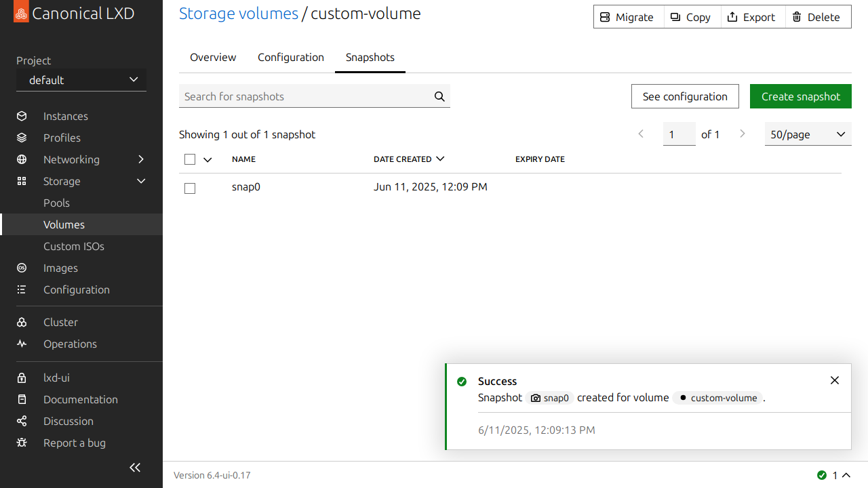Click the Cluster nodes icon

22,322
